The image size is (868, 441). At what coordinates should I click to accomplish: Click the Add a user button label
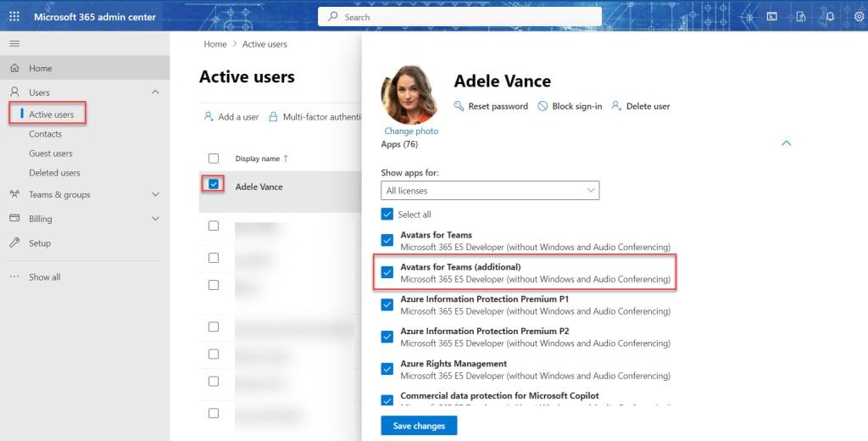tap(238, 117)
